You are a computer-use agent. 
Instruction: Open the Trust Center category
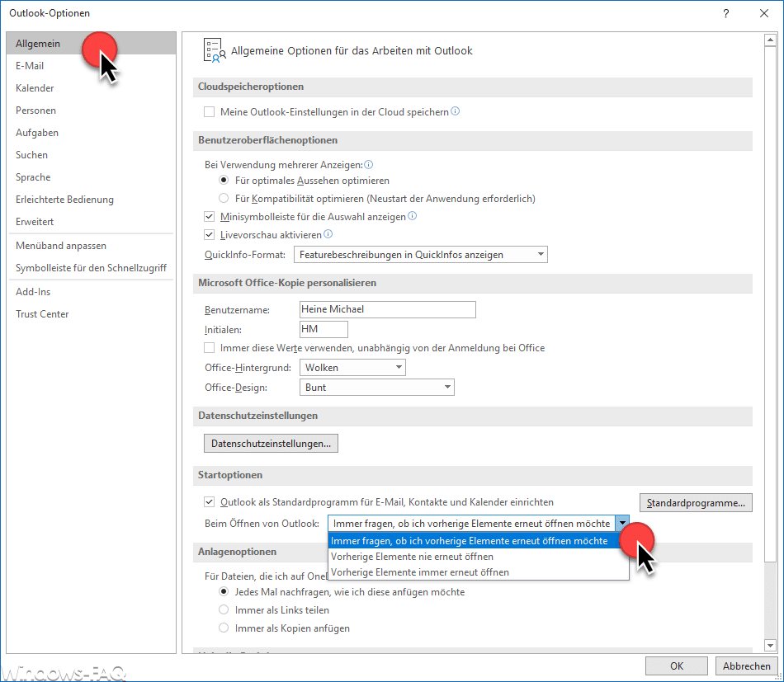pyautogui.click(x=92, y=313)
